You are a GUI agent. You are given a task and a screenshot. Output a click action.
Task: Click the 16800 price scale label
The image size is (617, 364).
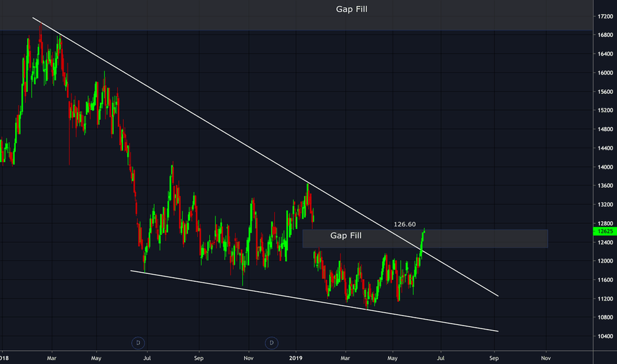[605, 35]
